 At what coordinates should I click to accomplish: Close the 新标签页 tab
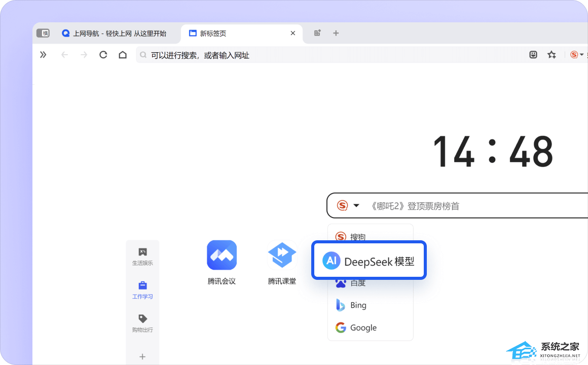293,33
